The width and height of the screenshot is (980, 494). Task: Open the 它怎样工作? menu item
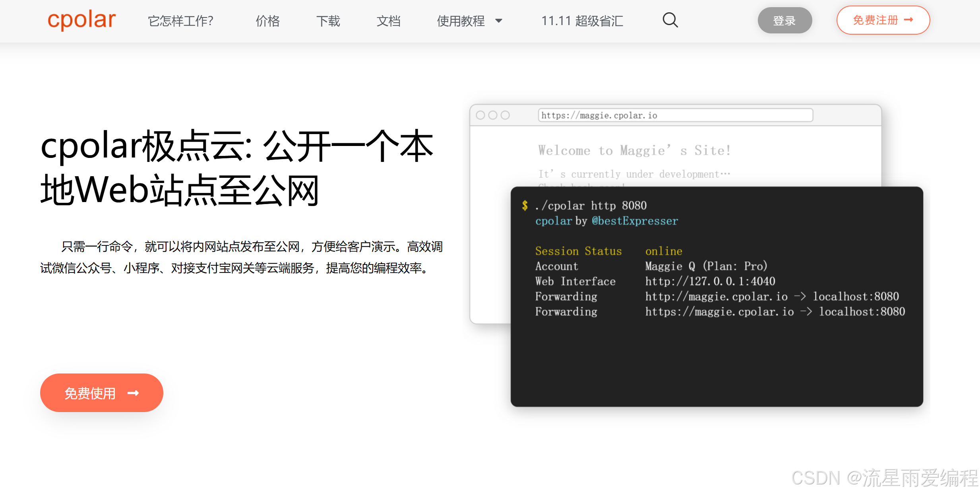tap(180, 21)
